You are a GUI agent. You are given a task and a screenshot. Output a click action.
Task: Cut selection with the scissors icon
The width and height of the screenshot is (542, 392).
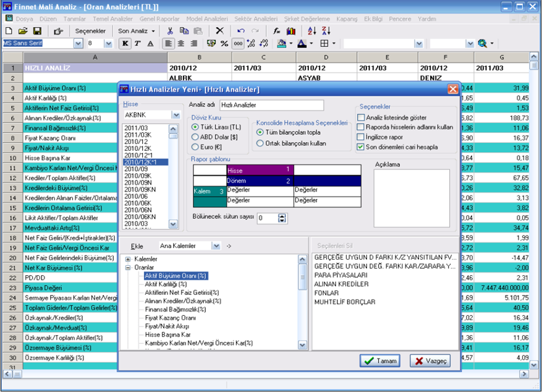coord(170,31)
